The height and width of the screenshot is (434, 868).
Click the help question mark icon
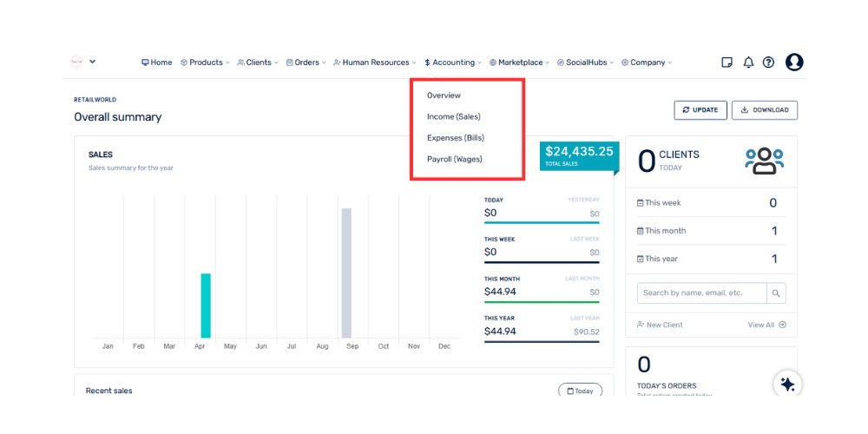click(768, 62)
